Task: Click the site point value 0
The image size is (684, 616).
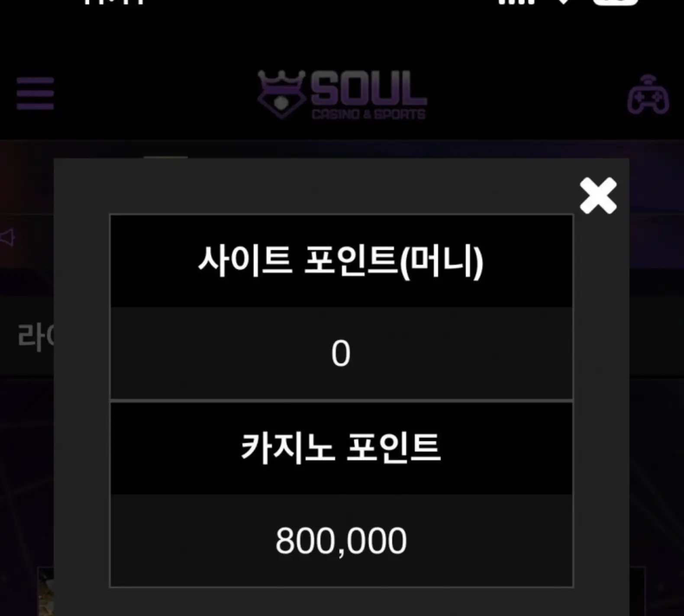Action: coord(342,353)
